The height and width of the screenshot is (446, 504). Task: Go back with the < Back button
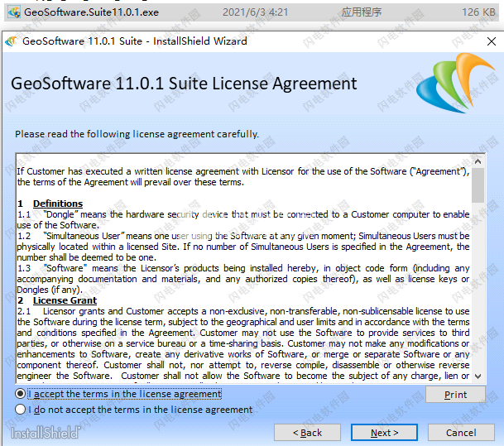click(x=307, y=433)
